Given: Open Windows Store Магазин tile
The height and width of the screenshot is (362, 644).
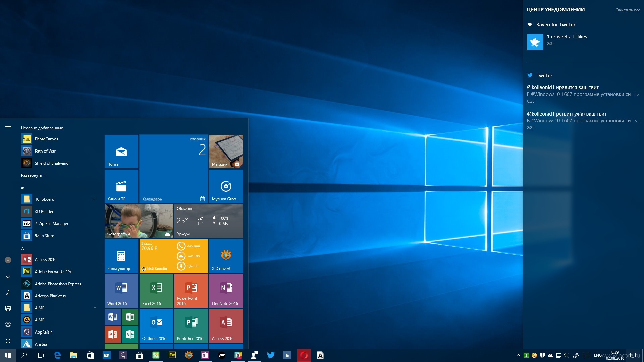Looking at the screenshot, I should 226,152.
